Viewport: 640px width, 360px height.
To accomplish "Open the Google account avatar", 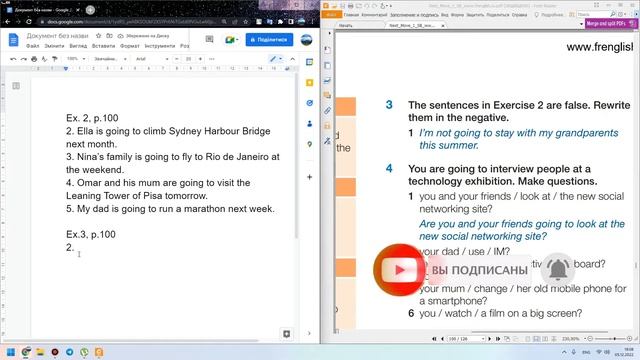I will [307, 40].
